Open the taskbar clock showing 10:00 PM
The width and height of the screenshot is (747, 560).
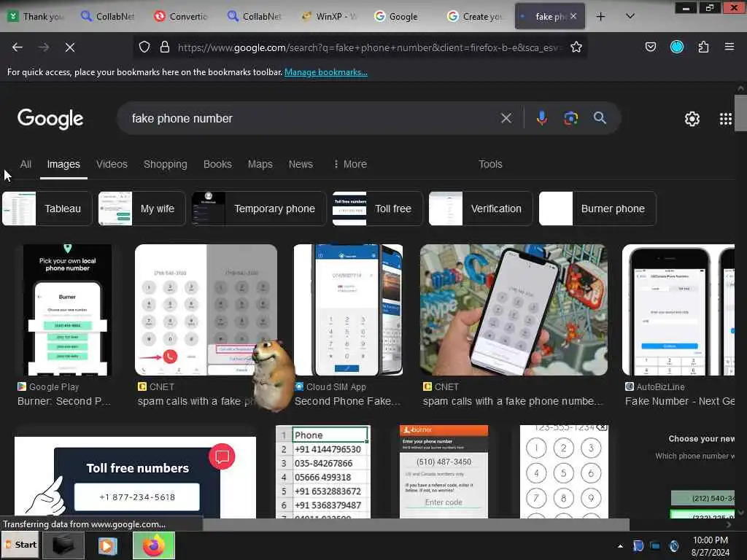tap(711, 546)
